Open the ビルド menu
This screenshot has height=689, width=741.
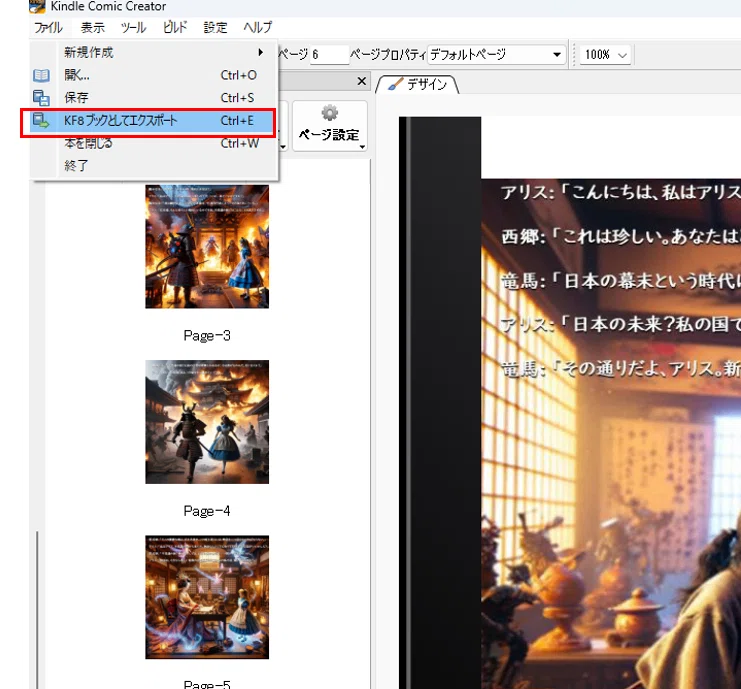click(175, 27)
